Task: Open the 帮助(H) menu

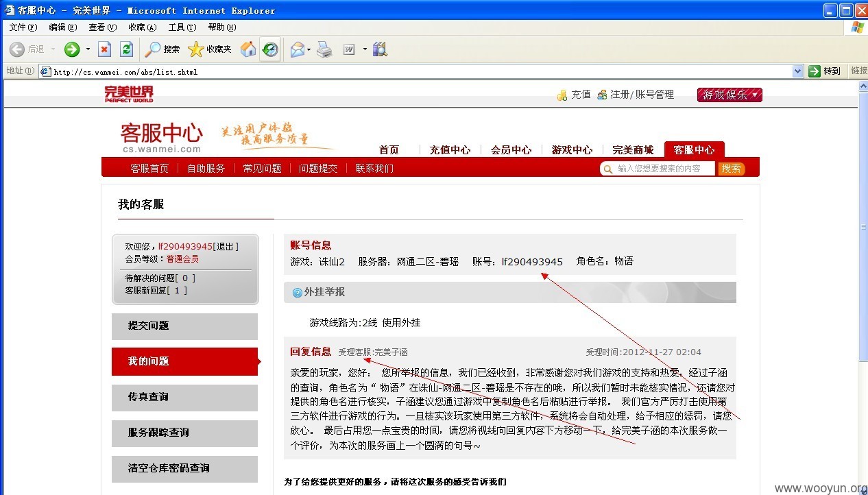Action: [221, 27]
